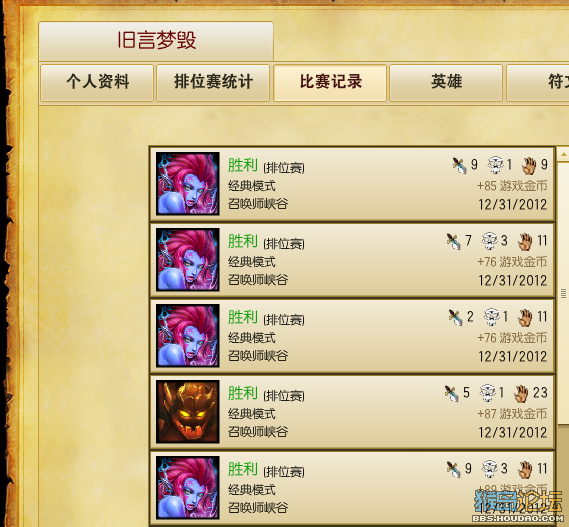
Task: Click the hand assists icon showing 23
Action: pyautogui.click(x=521, y=394)
